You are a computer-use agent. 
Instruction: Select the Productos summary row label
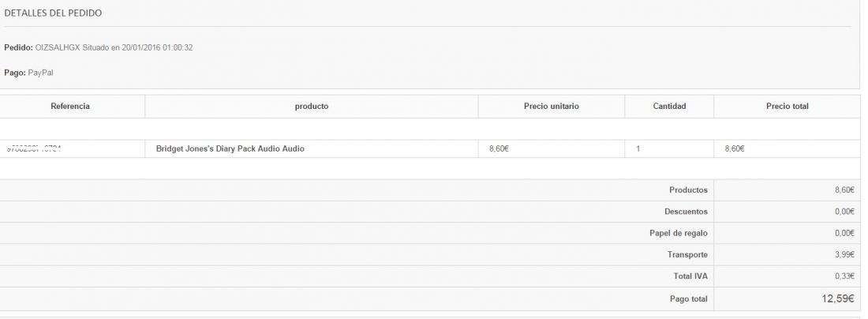pos(688,190)
